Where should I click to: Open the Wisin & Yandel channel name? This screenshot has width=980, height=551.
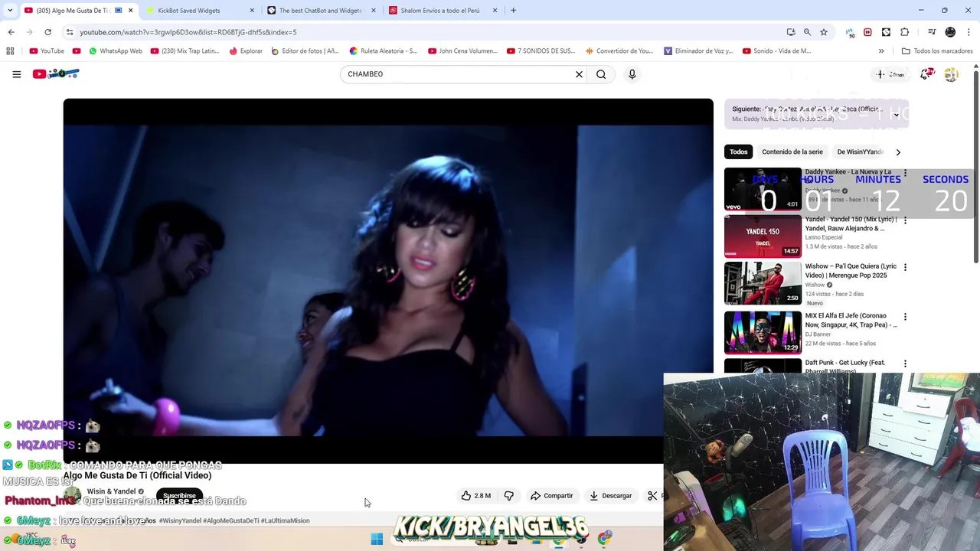(x=111, y=491)
